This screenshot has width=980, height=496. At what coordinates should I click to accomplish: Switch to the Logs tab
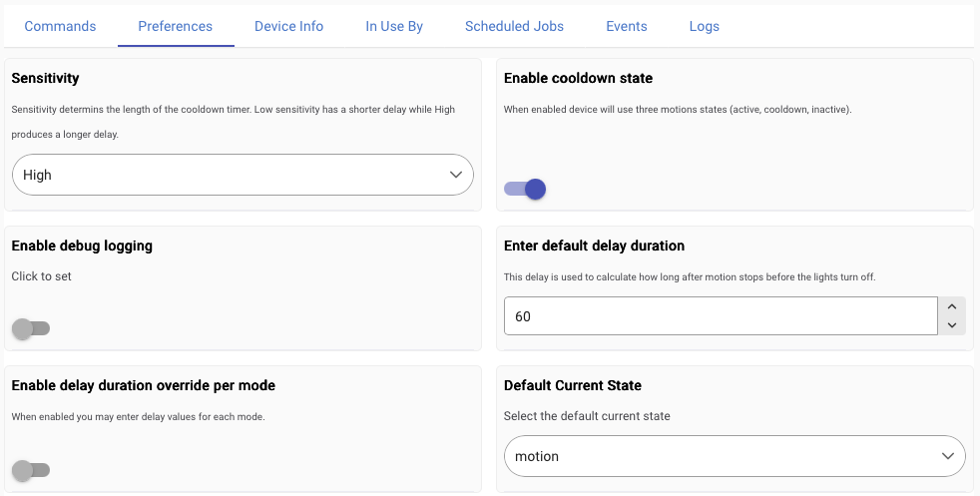(x=705, y=26)
